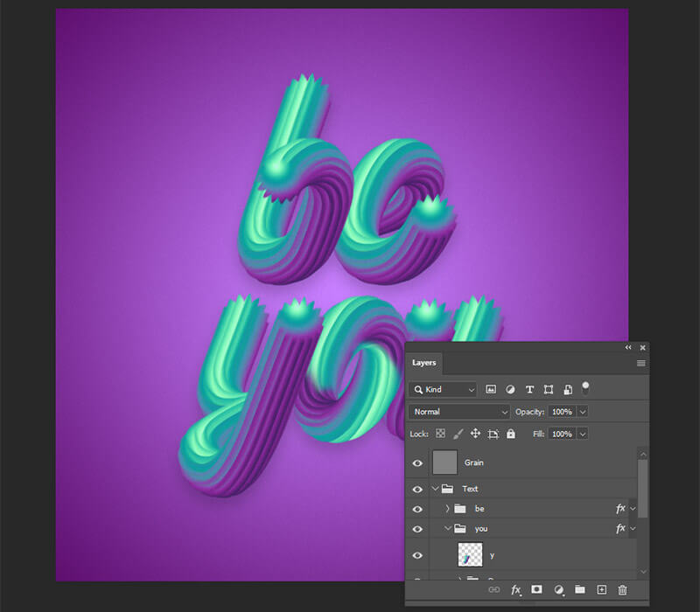Lock layer position with move icon
Screen dimensions: 700x612
pos(475,434)
